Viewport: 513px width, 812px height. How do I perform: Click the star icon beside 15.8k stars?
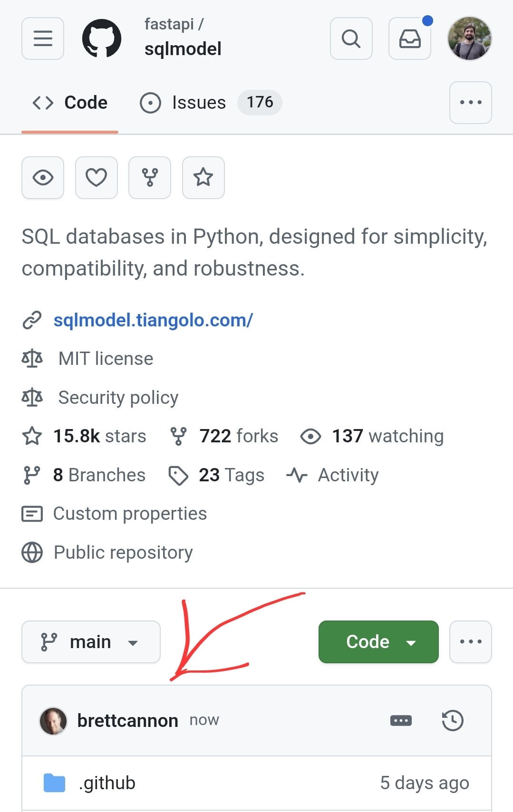32,436
